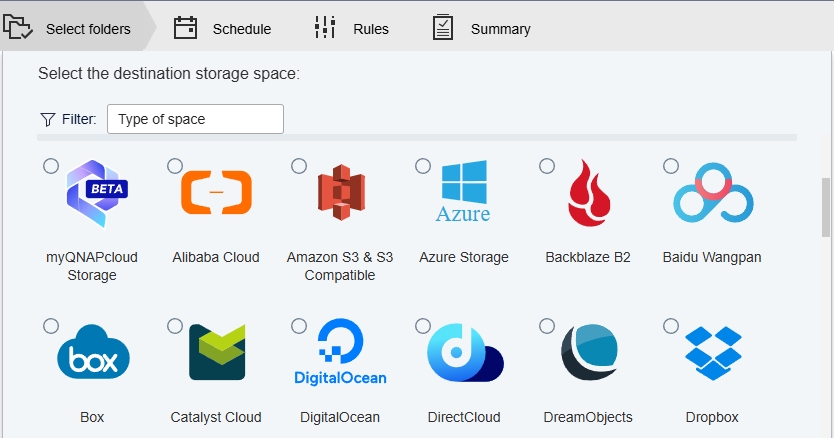Go to the Rules step tab
The width and height of the screenshot is (834, 438).
[352, 28]
